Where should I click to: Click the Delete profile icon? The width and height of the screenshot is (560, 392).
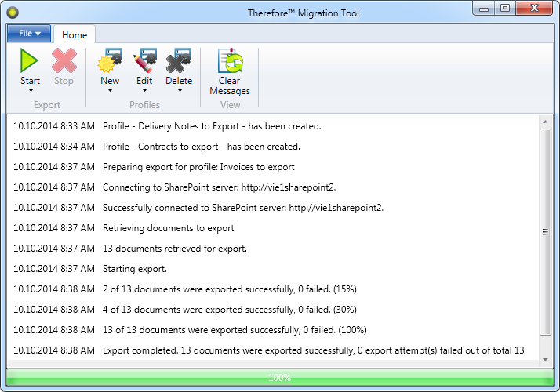click(179, 60)
